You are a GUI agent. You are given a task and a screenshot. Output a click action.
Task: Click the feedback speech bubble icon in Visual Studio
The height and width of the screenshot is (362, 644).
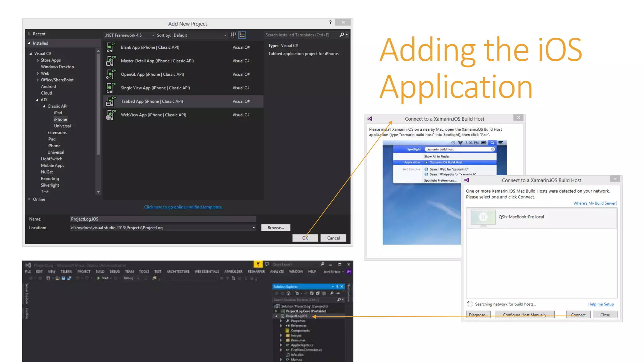[x=267, y=264]
